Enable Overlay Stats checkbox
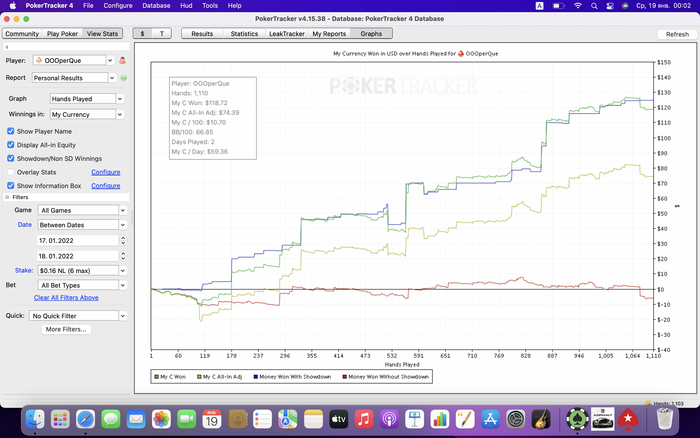Screen dimensions: 700x438 [x=11, y=172]
